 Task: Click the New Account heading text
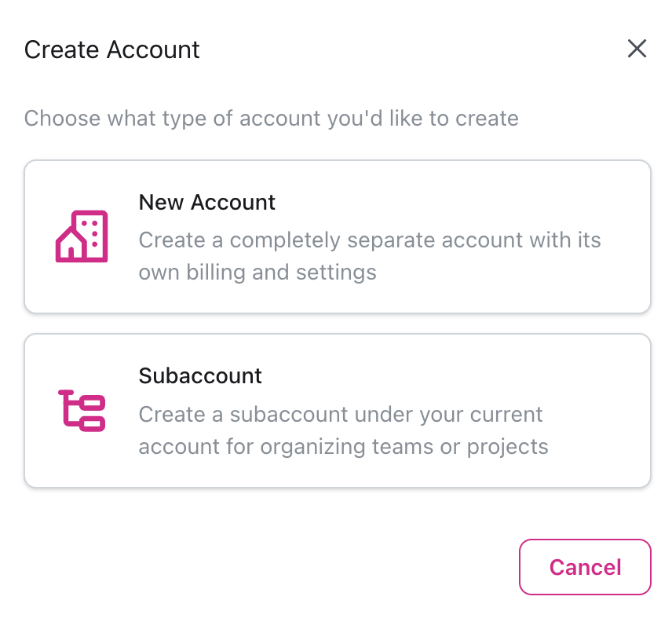tap(206, 202)
